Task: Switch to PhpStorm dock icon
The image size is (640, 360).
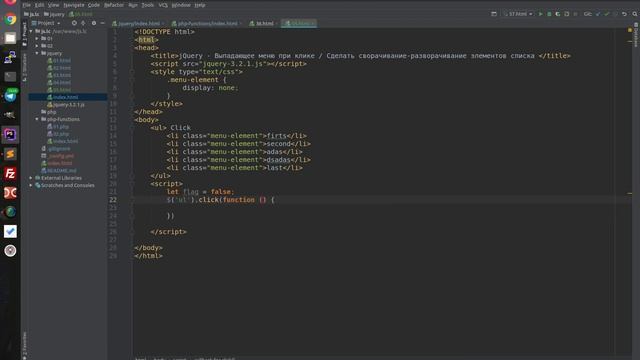Action: coord(10,135)
